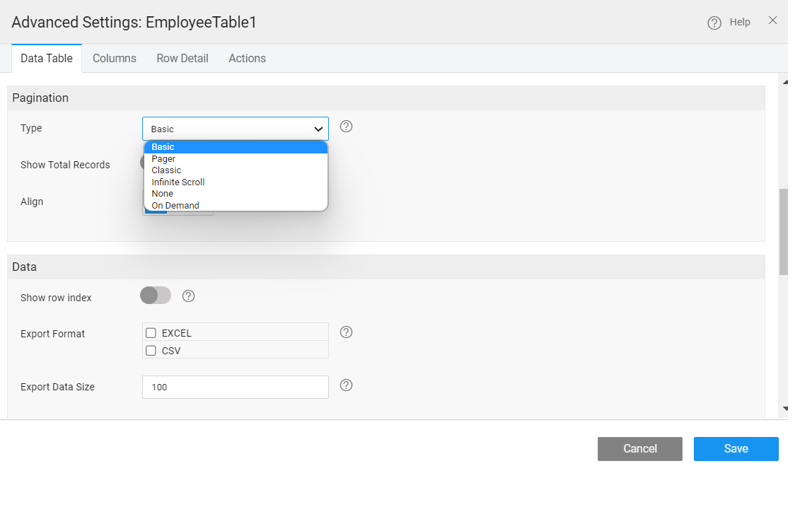Collapse the pagination Type dropdown
Viewport: 812px width, 507px height.
(x=318, y=129)
